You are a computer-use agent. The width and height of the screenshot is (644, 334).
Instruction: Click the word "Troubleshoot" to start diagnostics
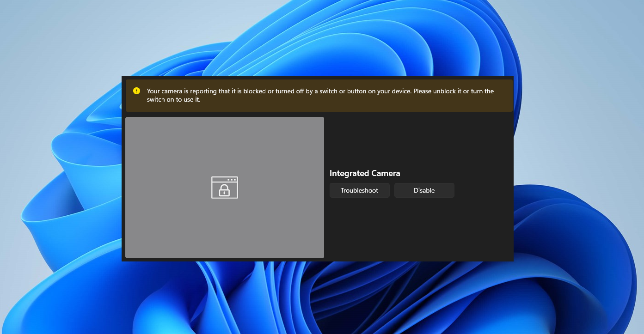pos(359,190)
